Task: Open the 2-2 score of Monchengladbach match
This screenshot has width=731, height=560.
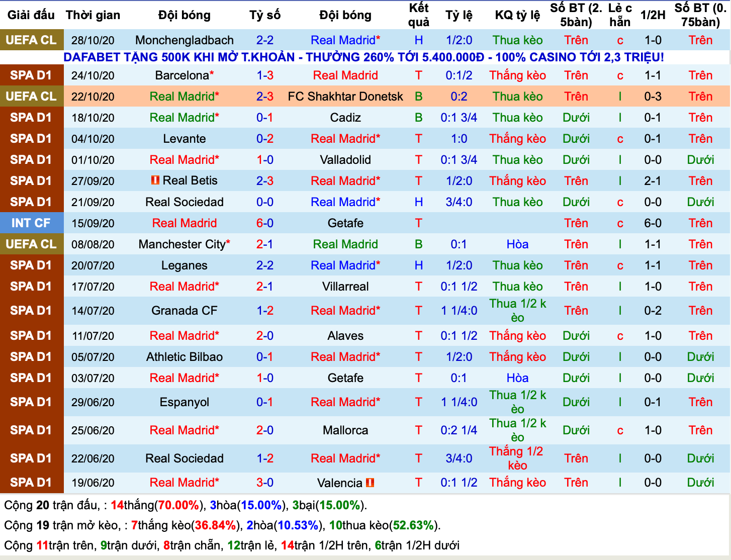Action: 265,40
